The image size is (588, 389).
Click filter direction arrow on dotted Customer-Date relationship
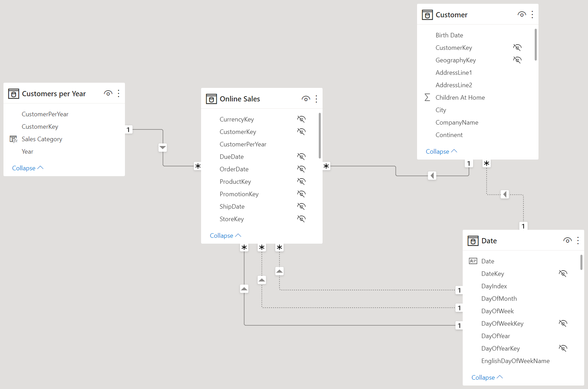(x=505, y=194)
